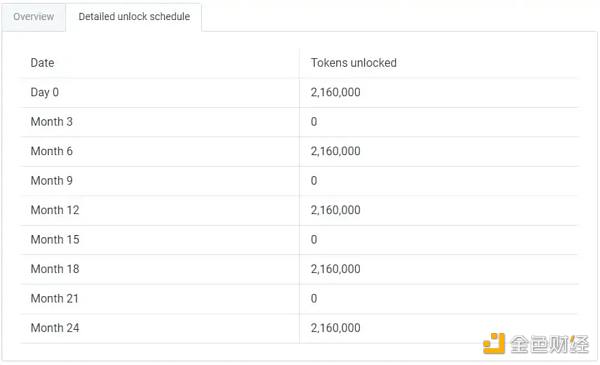Select the Month 21 row label
This screenshot has height=365, width=600.
(54, 298)
